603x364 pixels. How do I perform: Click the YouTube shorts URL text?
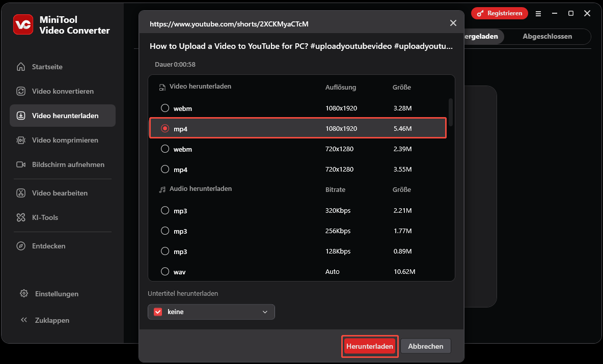click(x=229, y=24)
